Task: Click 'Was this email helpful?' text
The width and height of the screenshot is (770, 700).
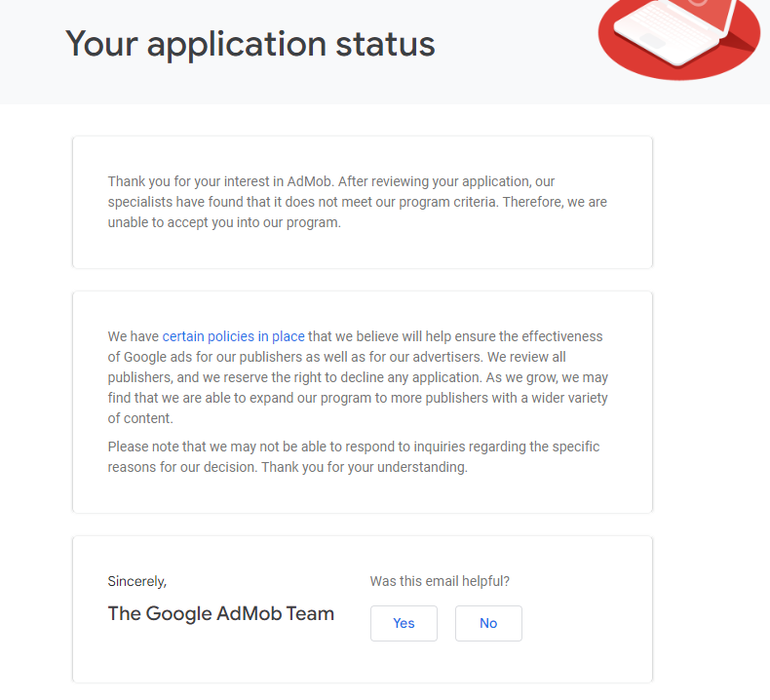Action: [440, 581]
